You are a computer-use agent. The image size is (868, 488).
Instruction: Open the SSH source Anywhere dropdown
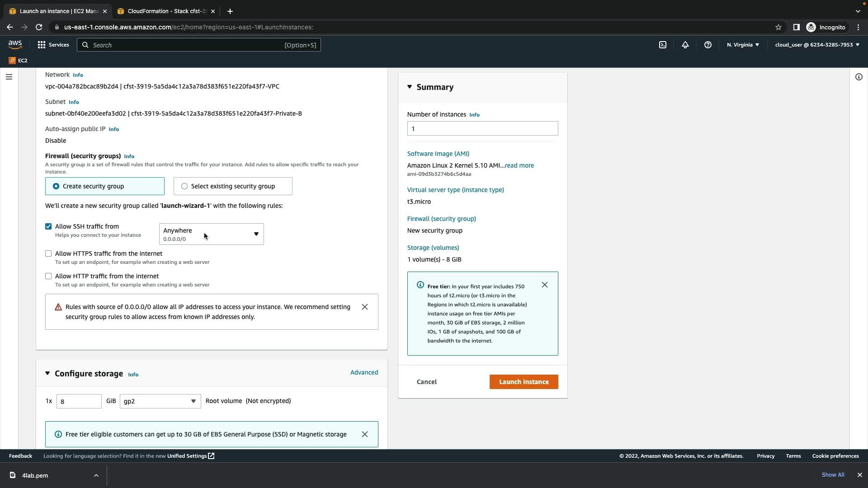(211, 234)
